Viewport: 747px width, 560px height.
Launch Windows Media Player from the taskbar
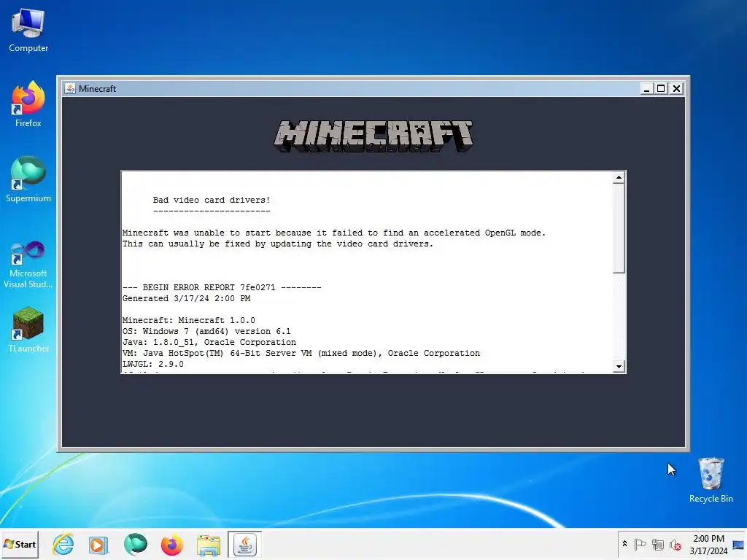click(x=99, y=544)
